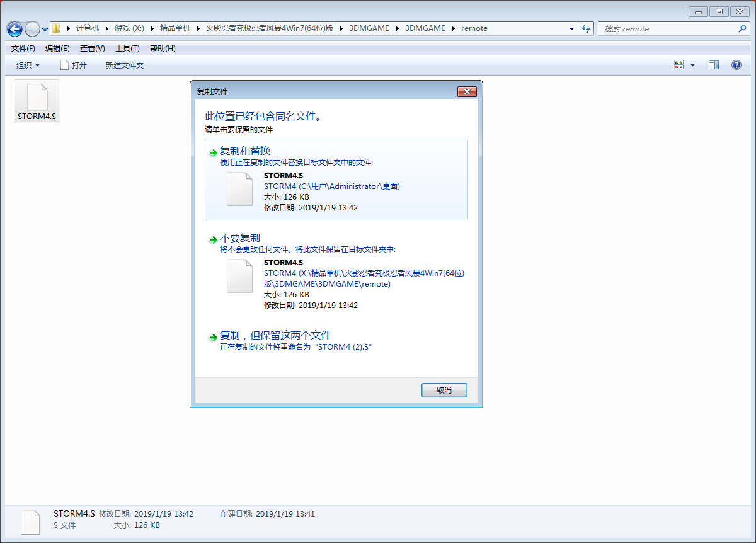Image resolution: width=756 pixels, height=543 pixels.
Task: Select STORM4.S file in folder view
Action: click(x=37, y=101)
